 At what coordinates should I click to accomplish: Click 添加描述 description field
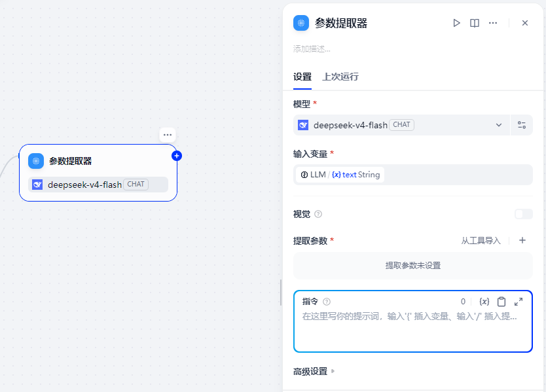[312, 49]
